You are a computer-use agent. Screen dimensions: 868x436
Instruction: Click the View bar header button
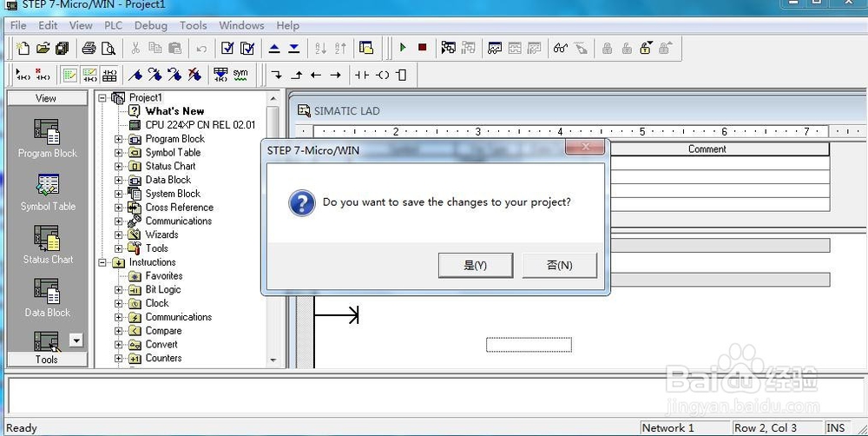tap(47, 98)
